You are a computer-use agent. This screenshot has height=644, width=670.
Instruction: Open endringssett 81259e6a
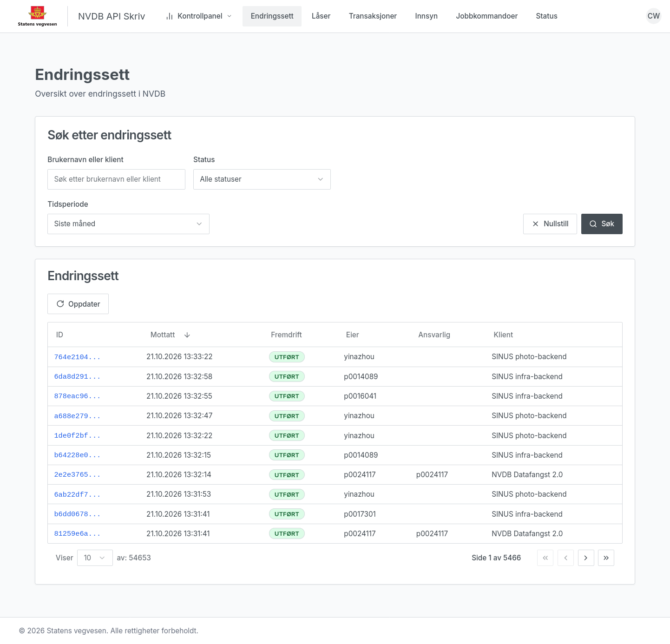point(77,534)
